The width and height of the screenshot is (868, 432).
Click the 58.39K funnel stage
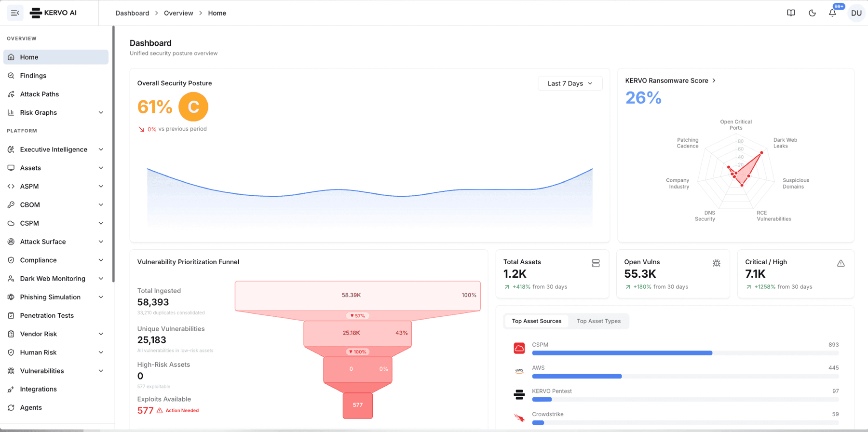[358, 296]
